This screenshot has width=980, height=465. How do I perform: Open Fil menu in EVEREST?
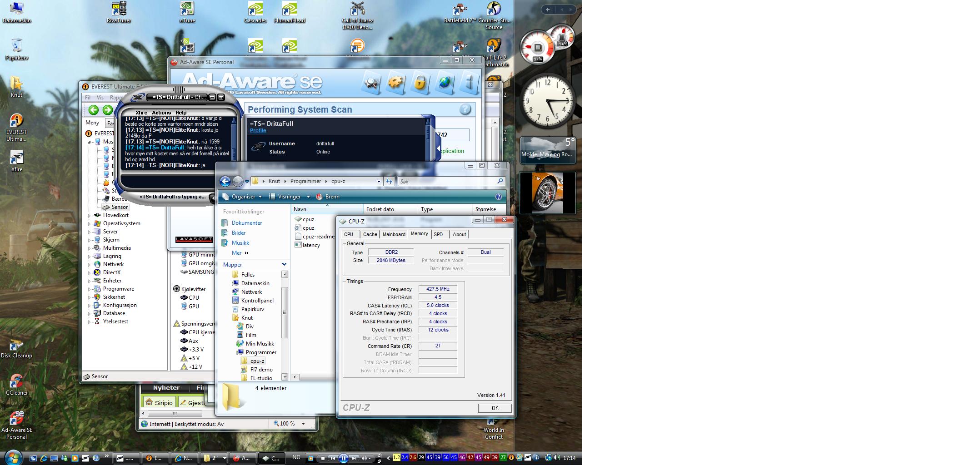coord(88,98)
